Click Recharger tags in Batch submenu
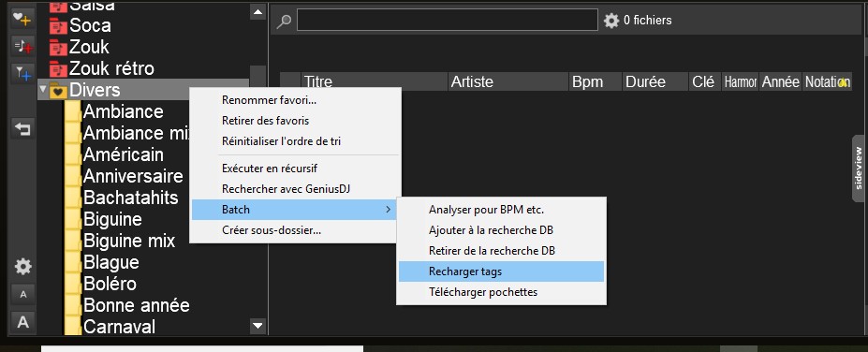 tap(502, 271)
